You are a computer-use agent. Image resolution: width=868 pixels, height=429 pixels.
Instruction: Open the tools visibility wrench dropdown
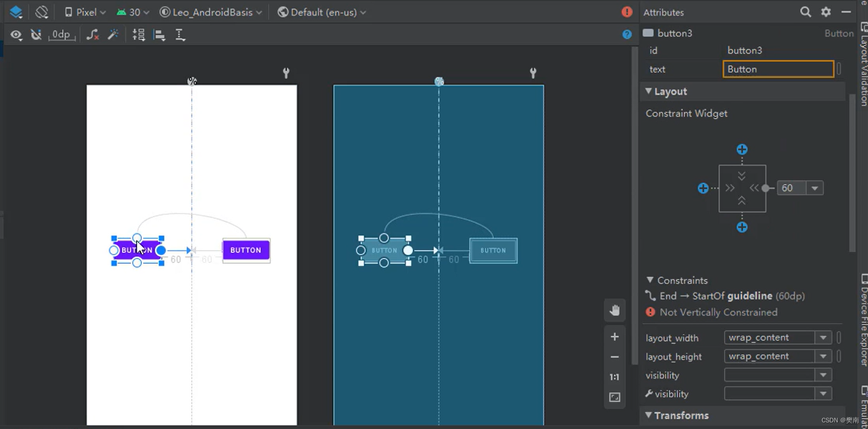click(823, 394)
